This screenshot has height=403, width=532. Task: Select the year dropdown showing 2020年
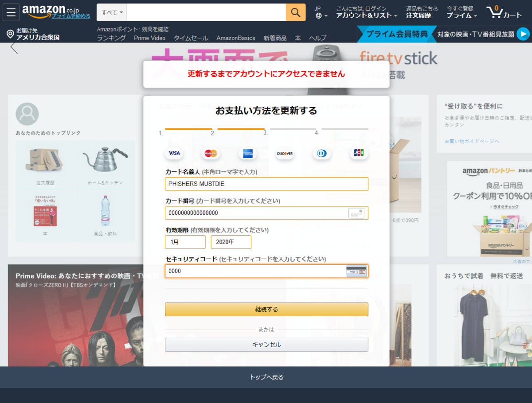point(231,242)
